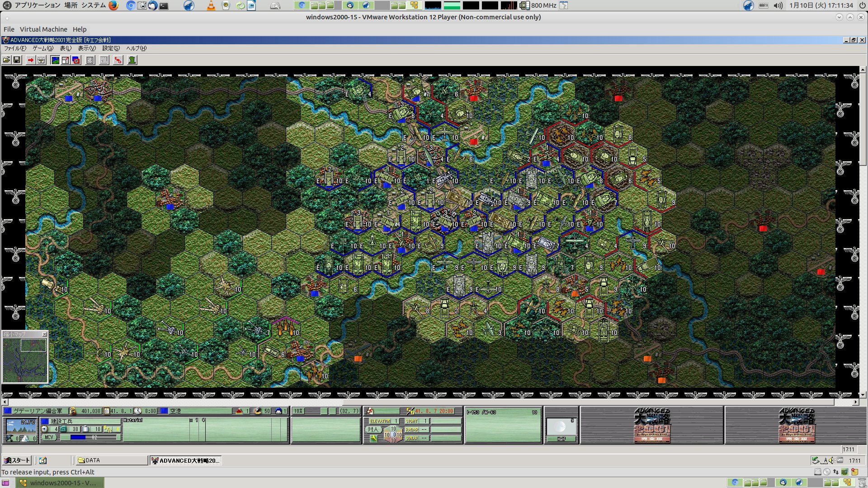Screen dimensions: 868x488
Task: Launch VLC media player from the panel
Action: coord(211,5)
